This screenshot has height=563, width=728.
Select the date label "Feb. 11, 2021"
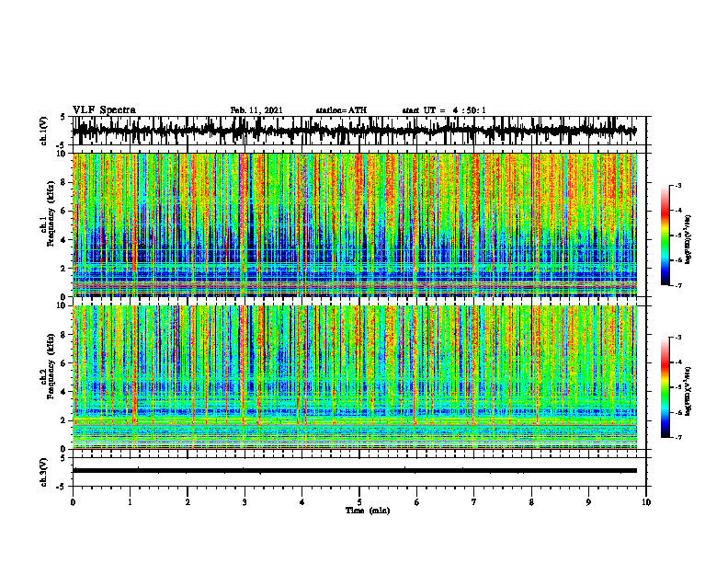pos(256,110)
